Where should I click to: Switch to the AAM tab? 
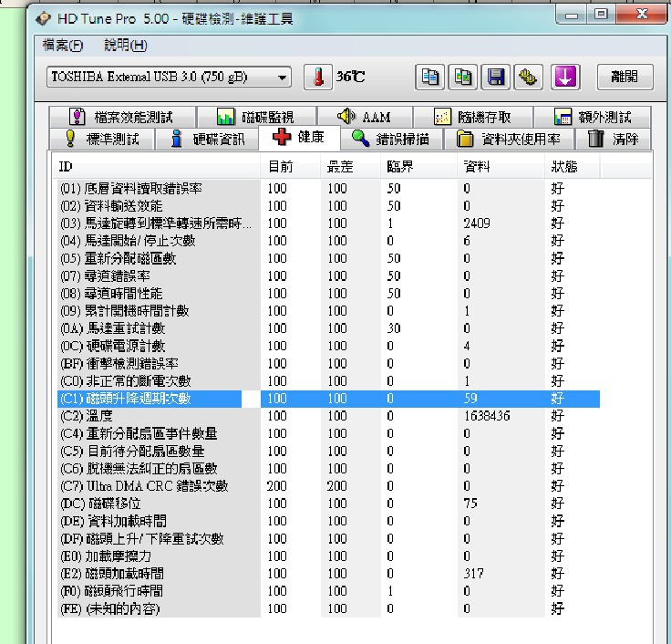tap(365, 117)
